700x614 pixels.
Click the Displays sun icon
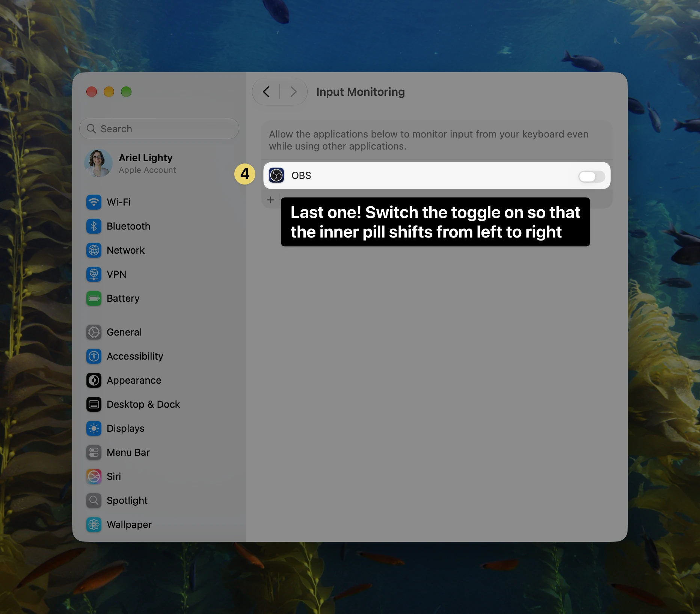tap(94, 428)
